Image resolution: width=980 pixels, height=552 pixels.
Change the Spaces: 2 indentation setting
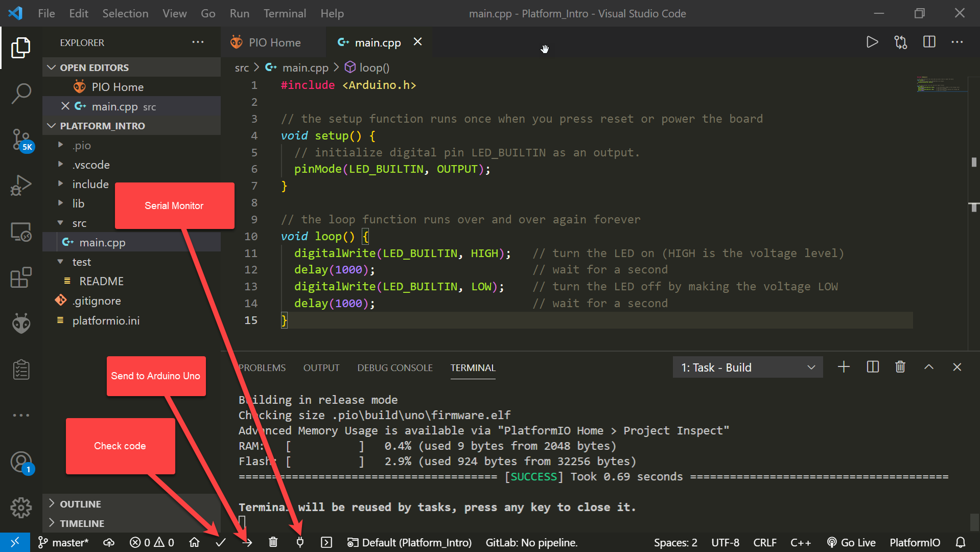click(675, 542)
